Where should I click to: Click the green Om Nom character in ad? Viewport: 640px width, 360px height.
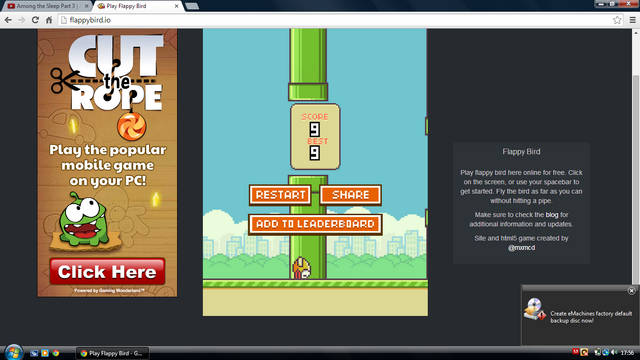[x=84, y=220]
